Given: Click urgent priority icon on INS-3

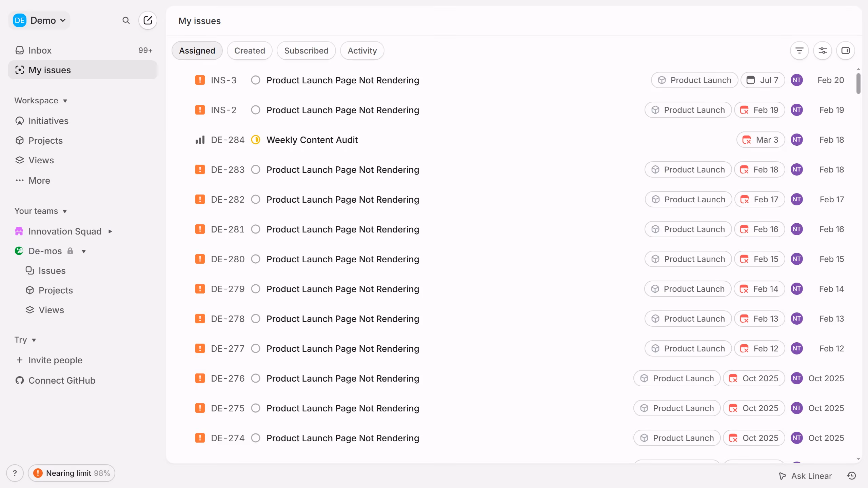Looking at the screenshot, I should (200, 80).
